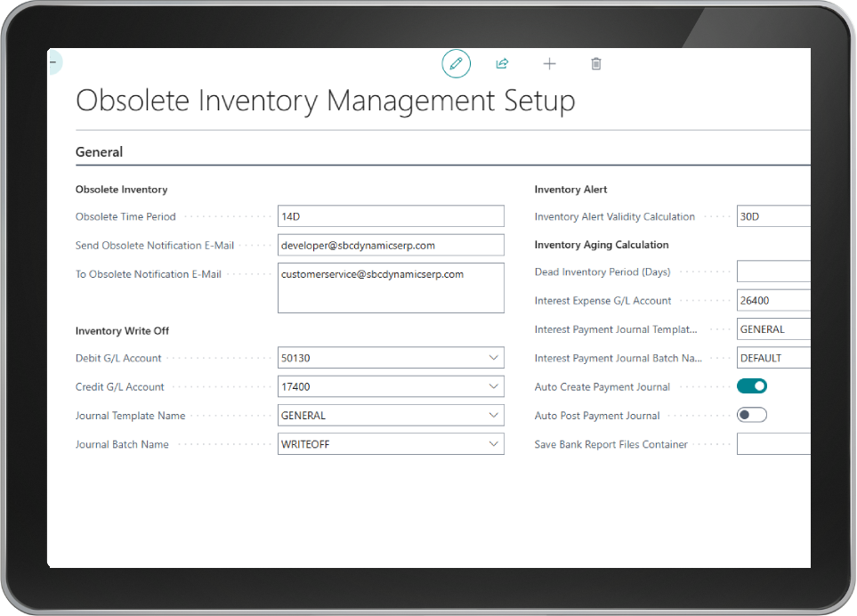Click the share icon
857x616 pixels.
click(502, 64)
